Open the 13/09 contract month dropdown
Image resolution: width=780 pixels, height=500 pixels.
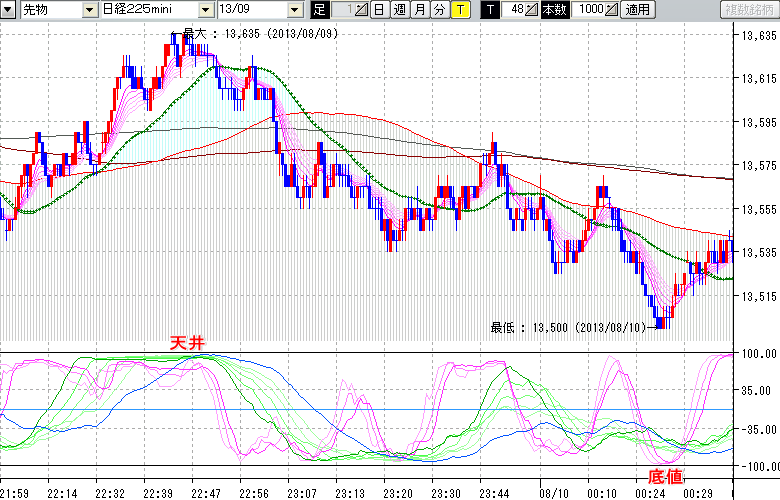293,10
